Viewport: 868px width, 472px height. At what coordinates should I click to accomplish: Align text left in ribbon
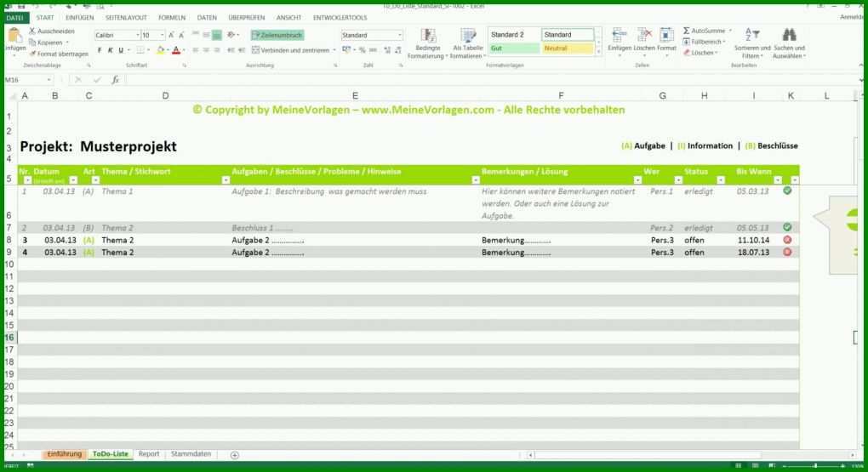click(x=196, y=50)
